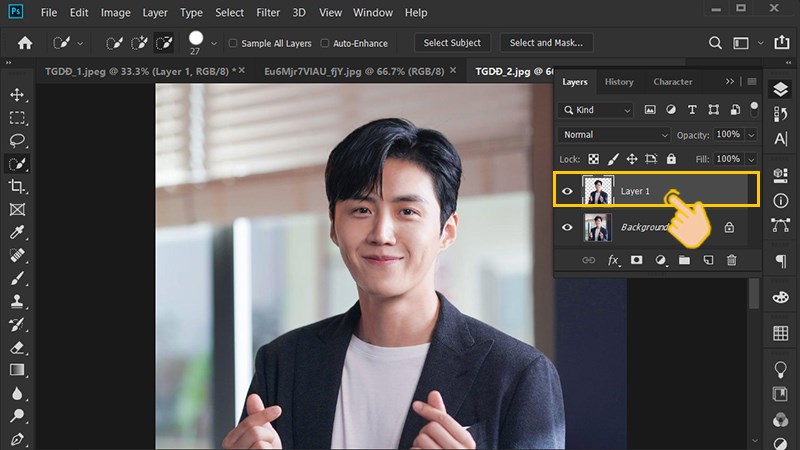800x450 pixels.
Task: Select the Blur tool
Action: click(17, 393)
